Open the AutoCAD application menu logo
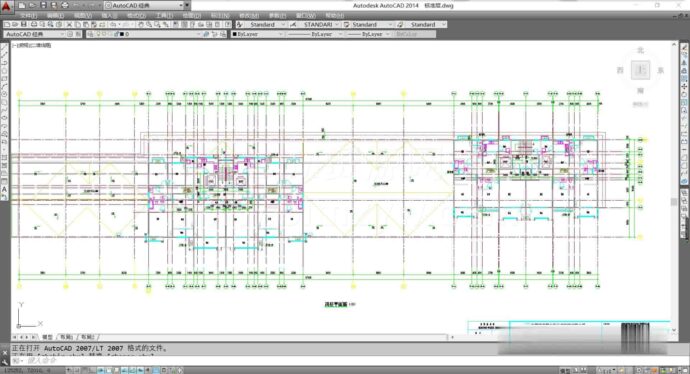The width and height of the screenshot is (690, 374). coord(6,6)
